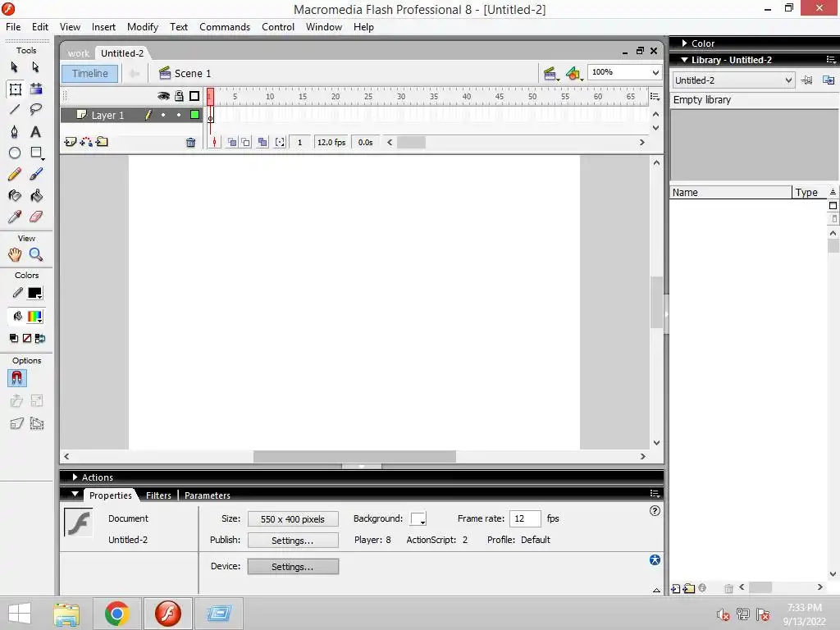This screenshot has height=630, width=840.
Task: Expand the Actions panel
Action: pos(75,477)
